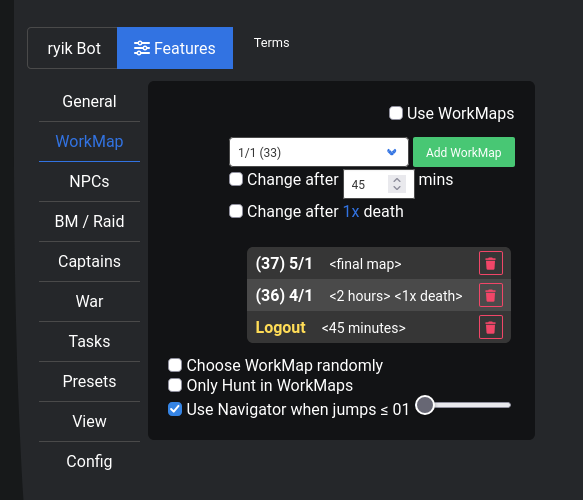Open the War section
Screen dimensions: 583x500
pyautogui.click(x=89, y=301)
